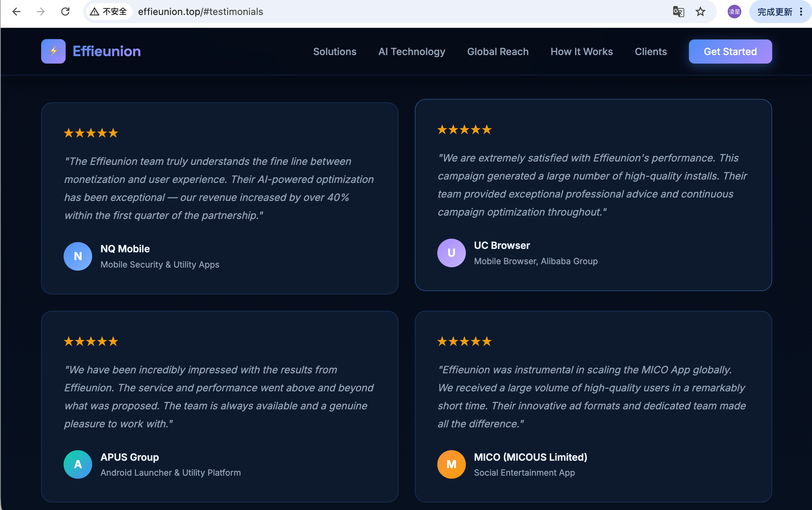The width and height of the screenshot is (812, 510).
Task: Click the 完成更新 update button
Action: click(x=775, y=12)
